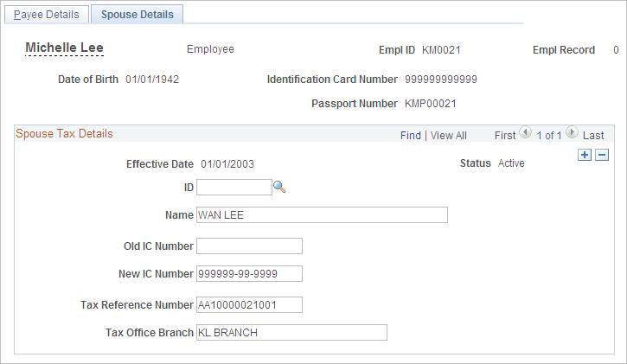Switch to the Payee Details tab
This screenshot has height=364, width=627.
pos(47,15)
